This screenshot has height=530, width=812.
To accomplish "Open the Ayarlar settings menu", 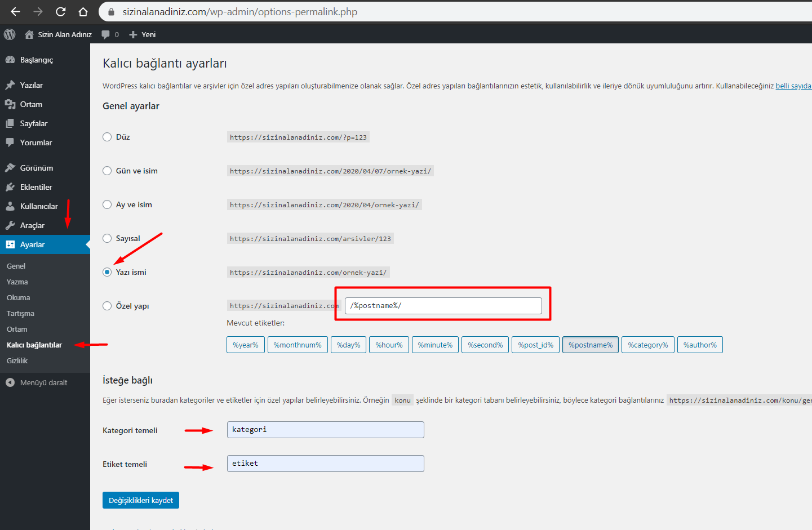I will tap(32, 244).
